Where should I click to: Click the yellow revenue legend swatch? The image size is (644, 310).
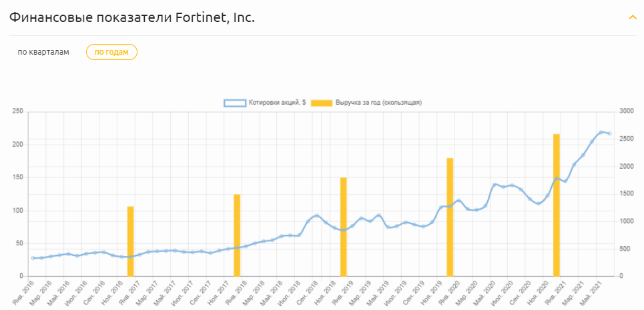pyautogui.click(x=323, y=103)
